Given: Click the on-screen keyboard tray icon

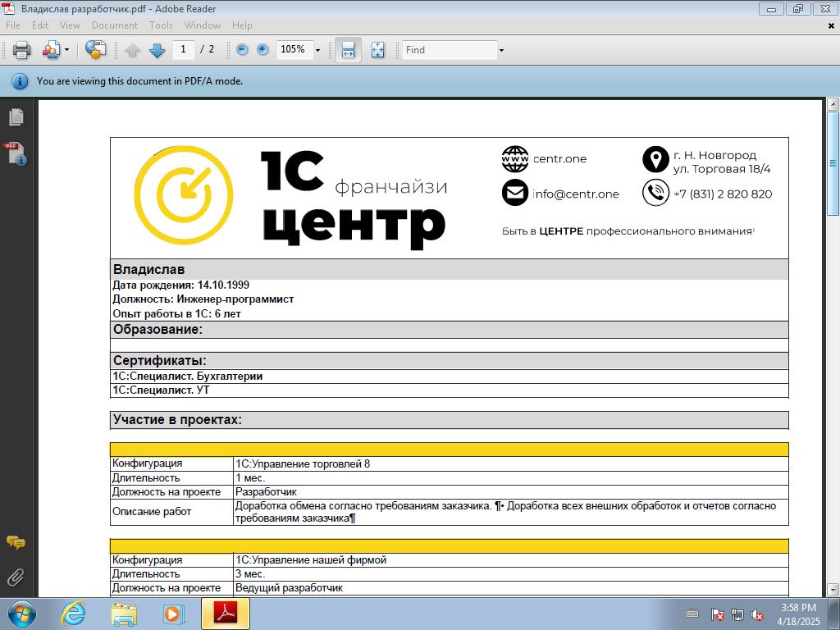Looking at the screenshot, I should coord(692,614).
